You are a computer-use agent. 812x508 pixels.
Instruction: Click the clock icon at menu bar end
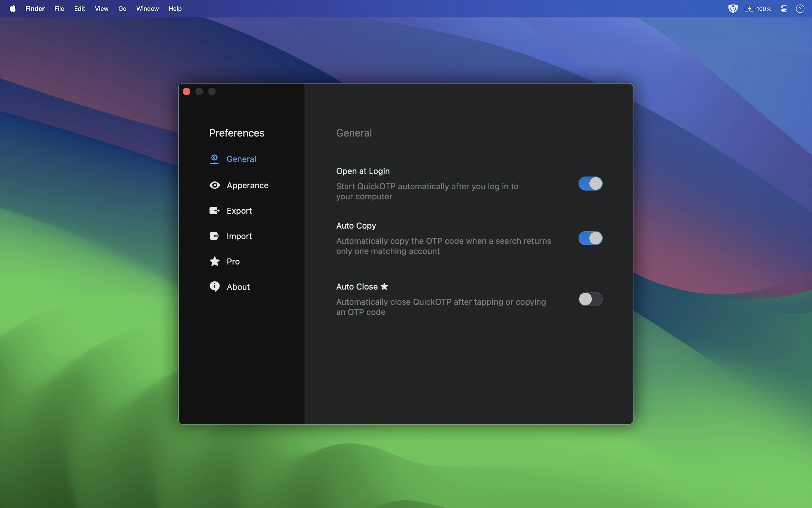(x=800, y=9)
